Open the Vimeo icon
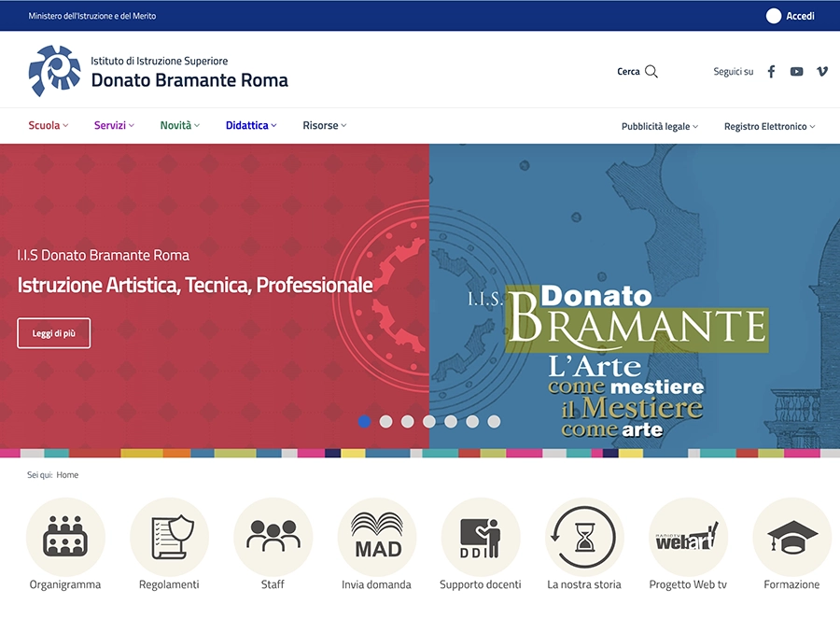This screenshot has width=840, height=618. pos(822,71)
